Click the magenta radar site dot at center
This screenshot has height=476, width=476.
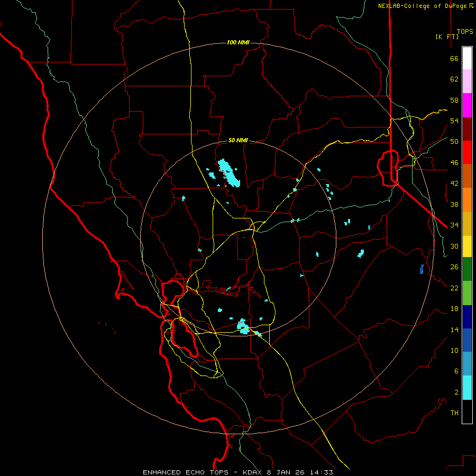(x=244, y=237)
